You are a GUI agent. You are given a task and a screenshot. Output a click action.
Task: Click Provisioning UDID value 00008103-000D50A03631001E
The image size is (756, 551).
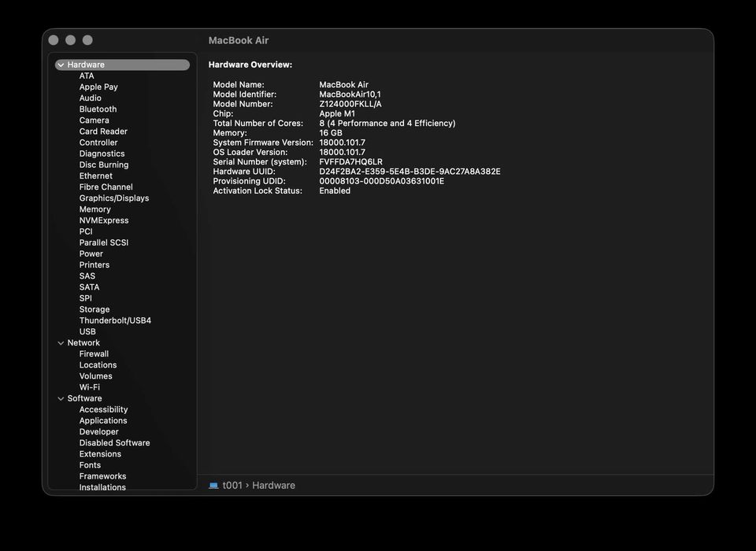[x=382, y=181]
